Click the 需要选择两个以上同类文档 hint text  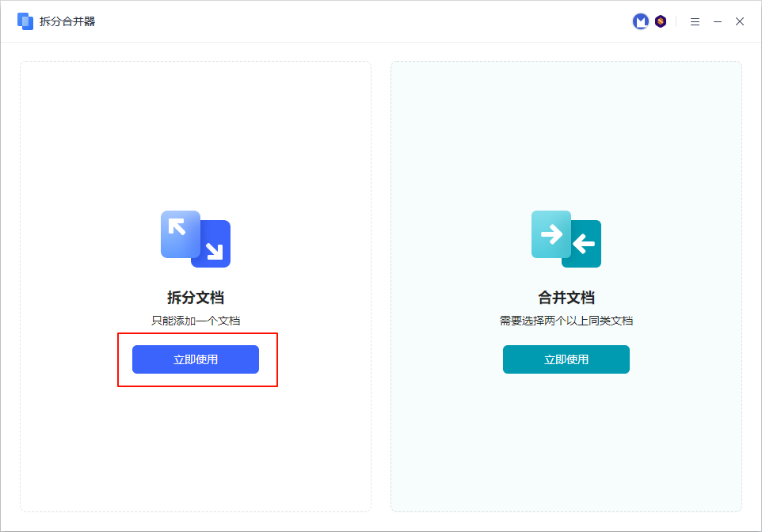566,321
